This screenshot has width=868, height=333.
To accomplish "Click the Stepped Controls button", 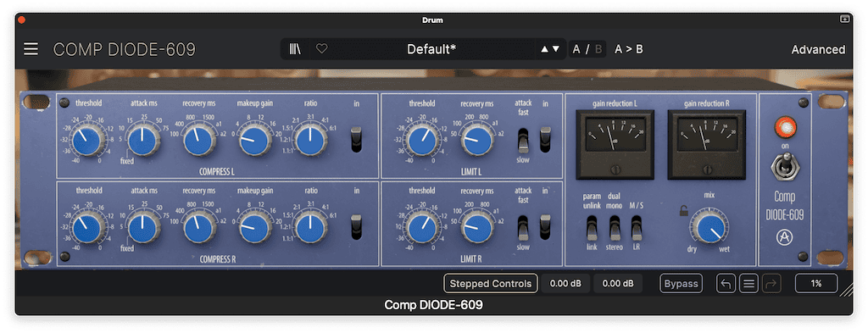I will pos(491,284).
